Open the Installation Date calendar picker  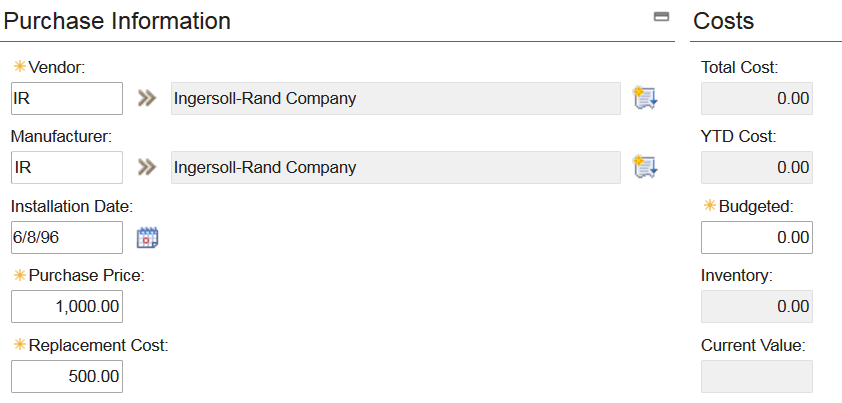(x=148, y=237)
